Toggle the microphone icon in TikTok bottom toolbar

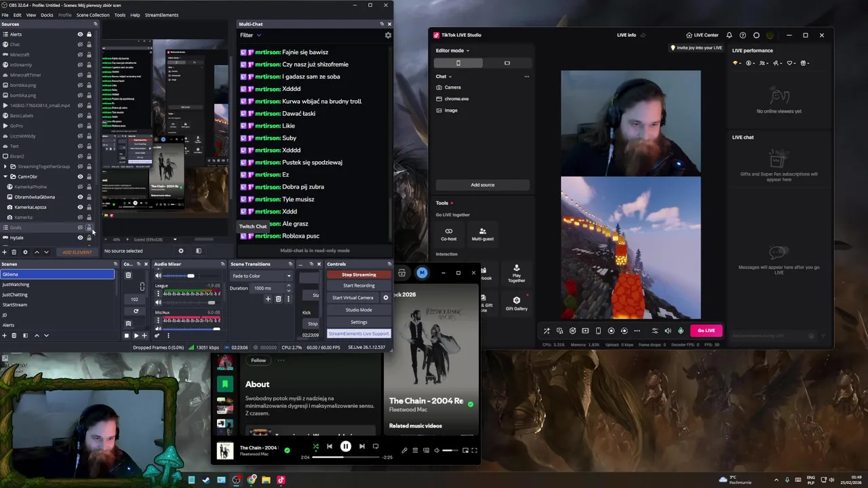681,331
